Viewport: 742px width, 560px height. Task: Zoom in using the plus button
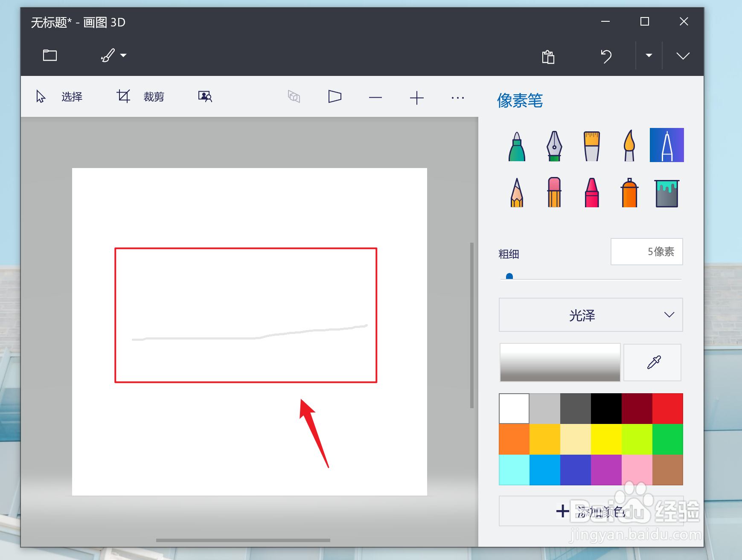coord(417,98)
